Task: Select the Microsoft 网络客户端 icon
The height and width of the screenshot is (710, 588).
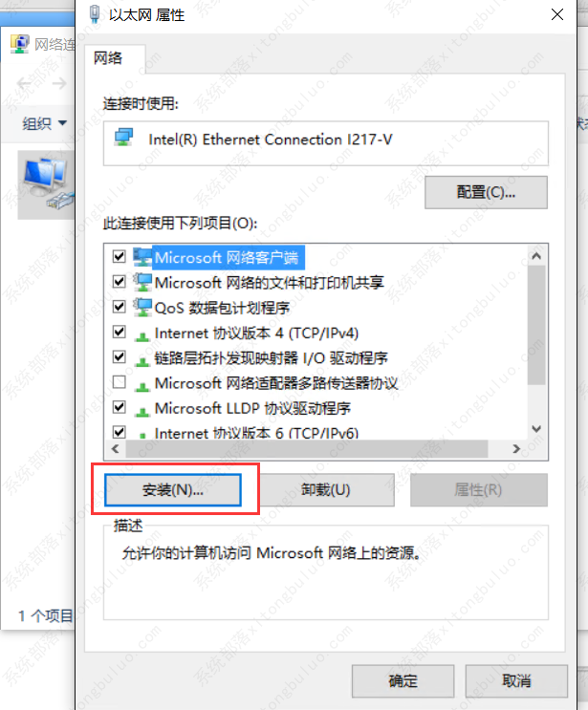Action: point(142,257)
